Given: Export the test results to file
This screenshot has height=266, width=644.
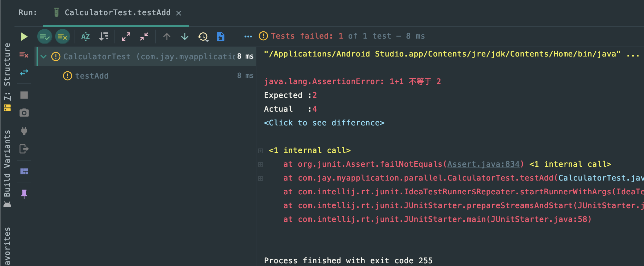Looking at the screenshot, I should click(221, 37).
